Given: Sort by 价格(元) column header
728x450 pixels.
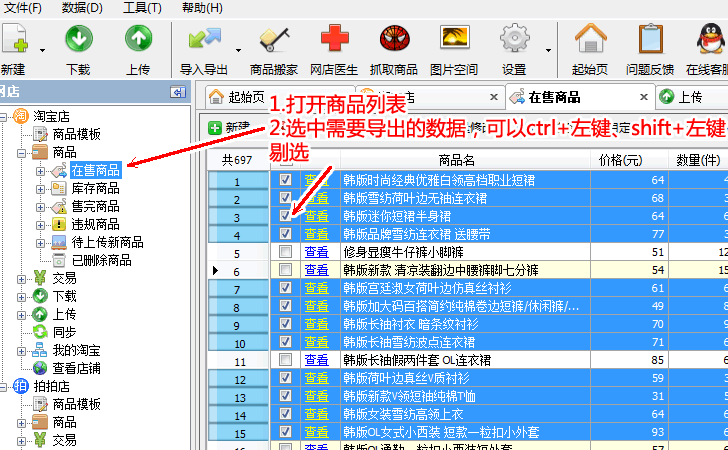Looking at the screenshot, I should [x=621, y=160].
